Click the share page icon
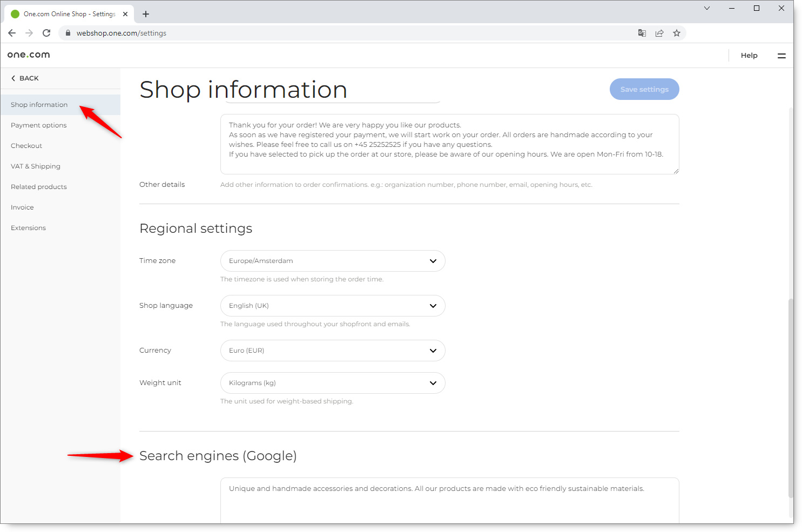Viewport: 802px width, 532px height. (x=659, y=33)
